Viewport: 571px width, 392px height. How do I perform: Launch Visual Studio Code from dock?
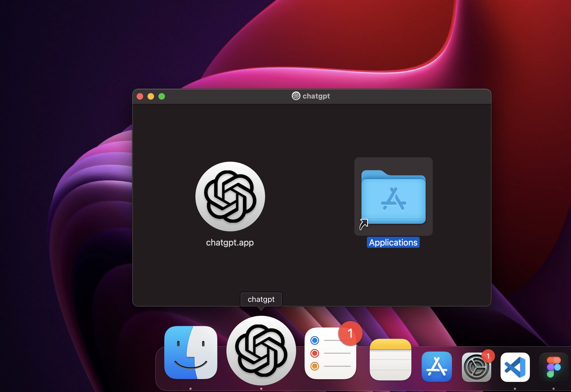tap(515, 367)
